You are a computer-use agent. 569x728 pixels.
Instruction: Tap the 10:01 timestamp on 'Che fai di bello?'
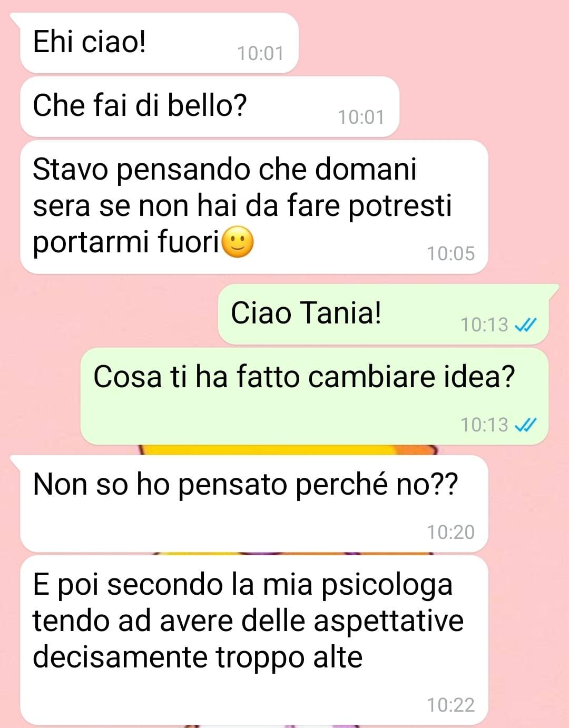point(361,117)
